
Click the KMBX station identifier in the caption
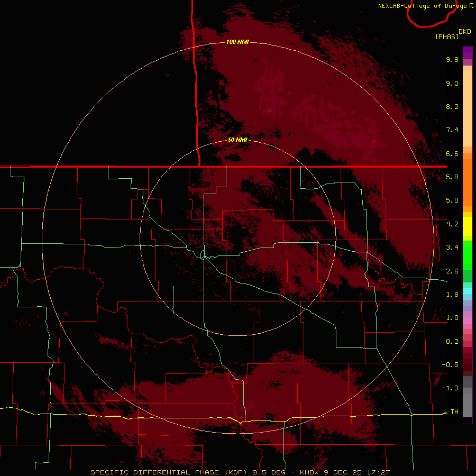309,472
